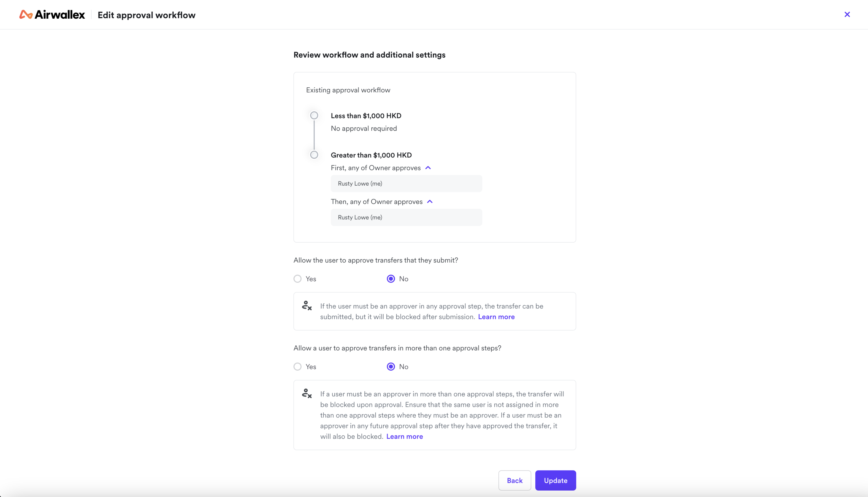Click the Less than $1,000 HKD step circle
This screenshot has height=497, width=868.
(314, 115)
